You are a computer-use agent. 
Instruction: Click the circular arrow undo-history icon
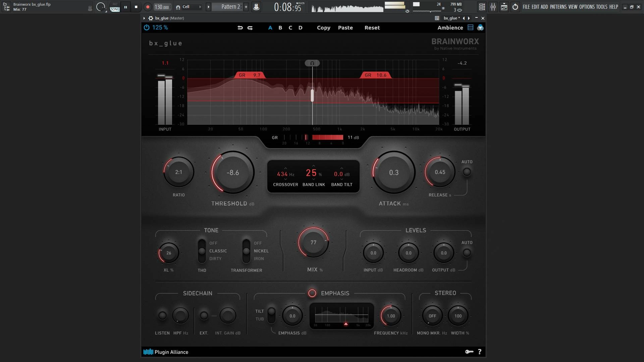pyautogui.click(x=515, y=7)
